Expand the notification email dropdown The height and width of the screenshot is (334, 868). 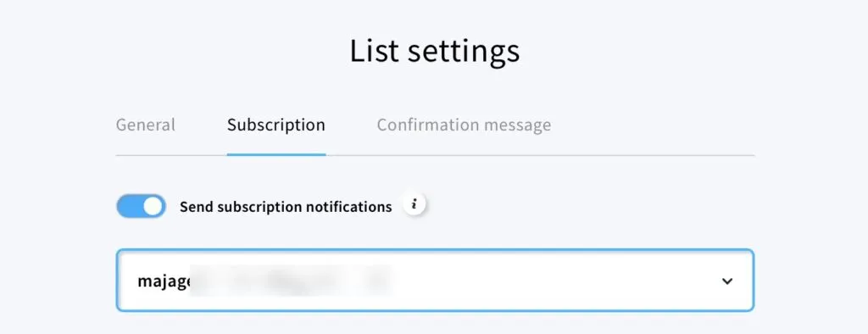(x=435, y=281)
